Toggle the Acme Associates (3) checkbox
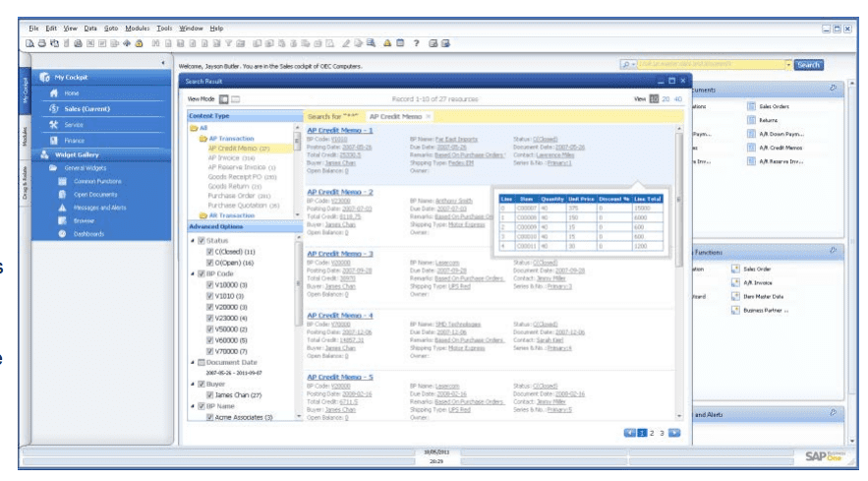Viewport: 868px width, 481px height. (x=209, y=417)
